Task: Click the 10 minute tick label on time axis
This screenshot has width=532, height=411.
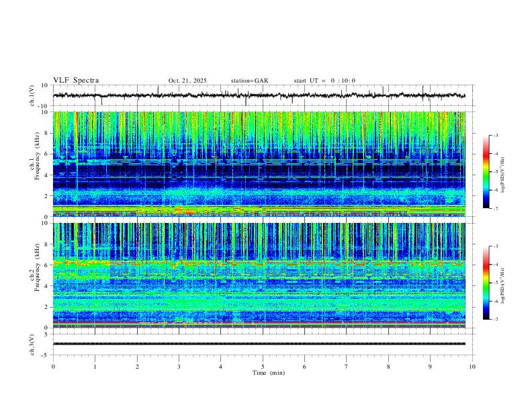Action: click(472, 366)
